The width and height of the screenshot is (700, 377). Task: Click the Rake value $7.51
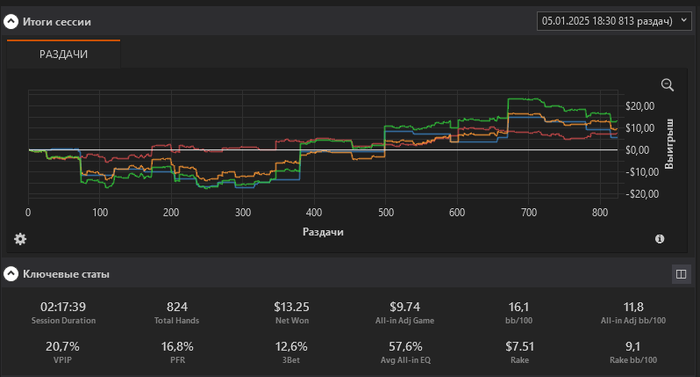(x=520, y=346)
